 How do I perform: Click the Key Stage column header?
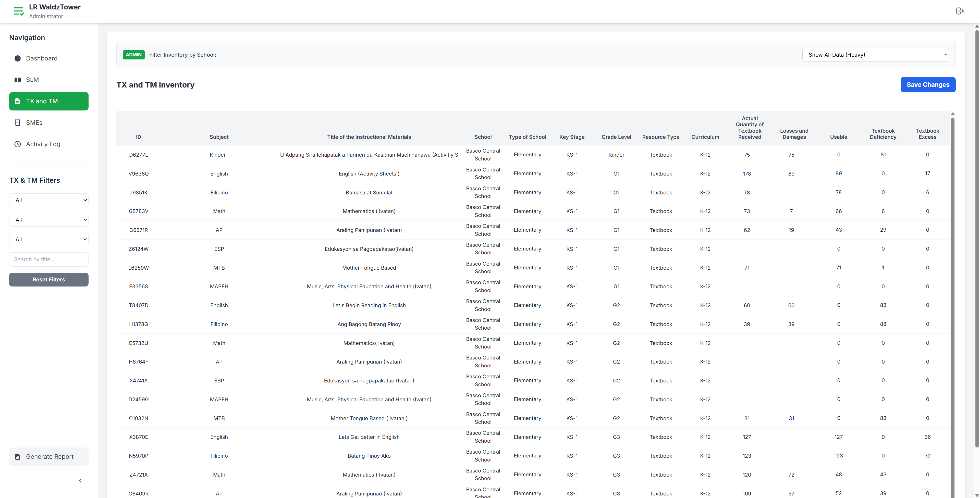tap(572, 137)
